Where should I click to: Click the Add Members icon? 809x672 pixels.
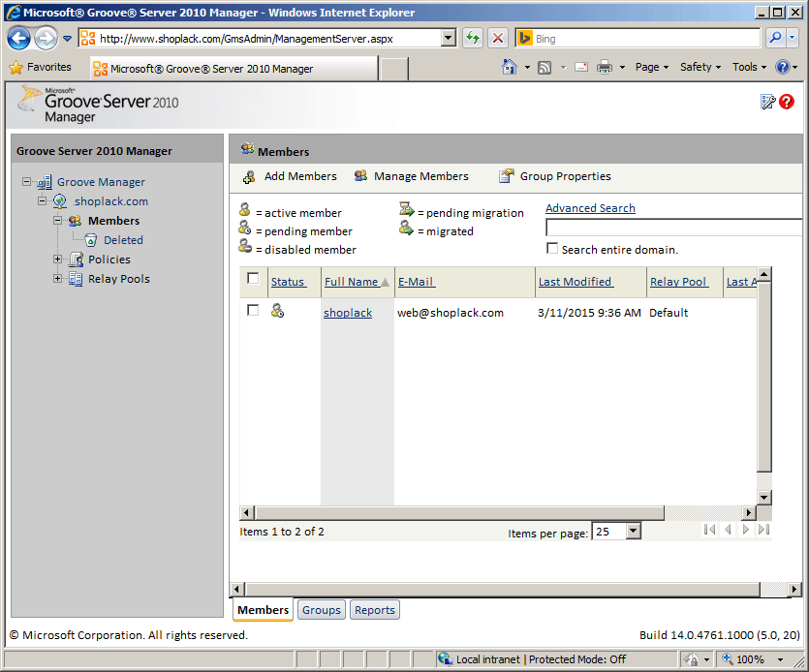point(249,177)
